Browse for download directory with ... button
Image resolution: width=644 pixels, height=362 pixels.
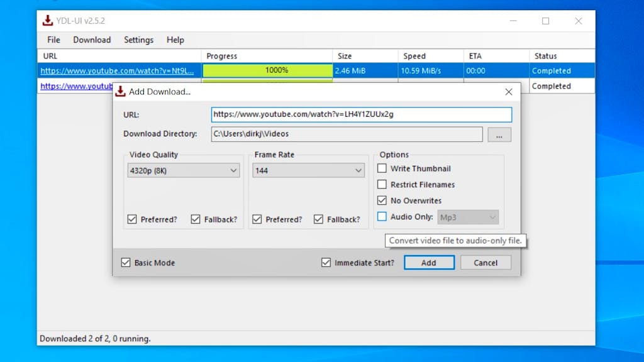coord(499,134)
